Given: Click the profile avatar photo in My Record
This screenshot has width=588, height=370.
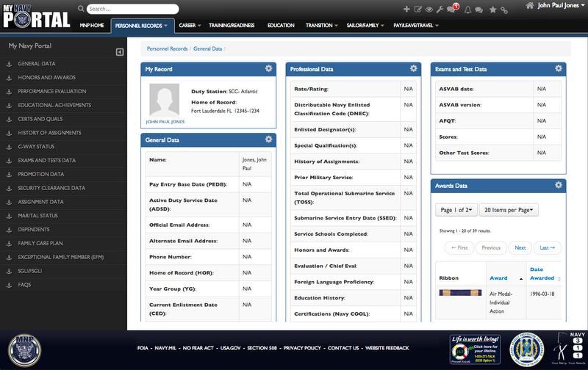Looking at the screenshot, I should pyautogui.click(x=164, y=100).
